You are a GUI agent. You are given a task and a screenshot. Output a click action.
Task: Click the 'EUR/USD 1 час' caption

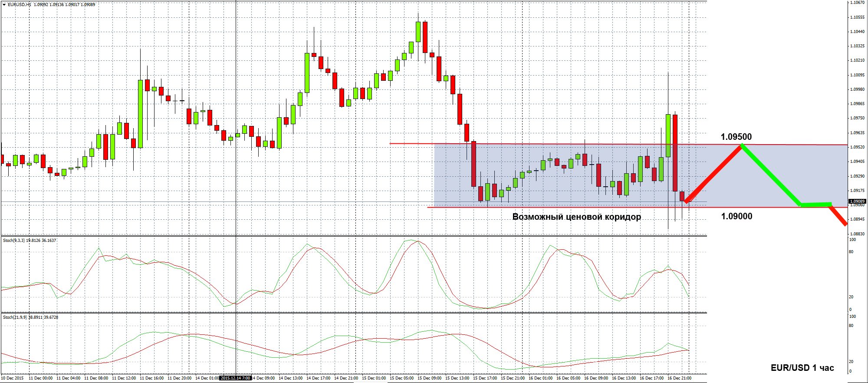(802, 368)
